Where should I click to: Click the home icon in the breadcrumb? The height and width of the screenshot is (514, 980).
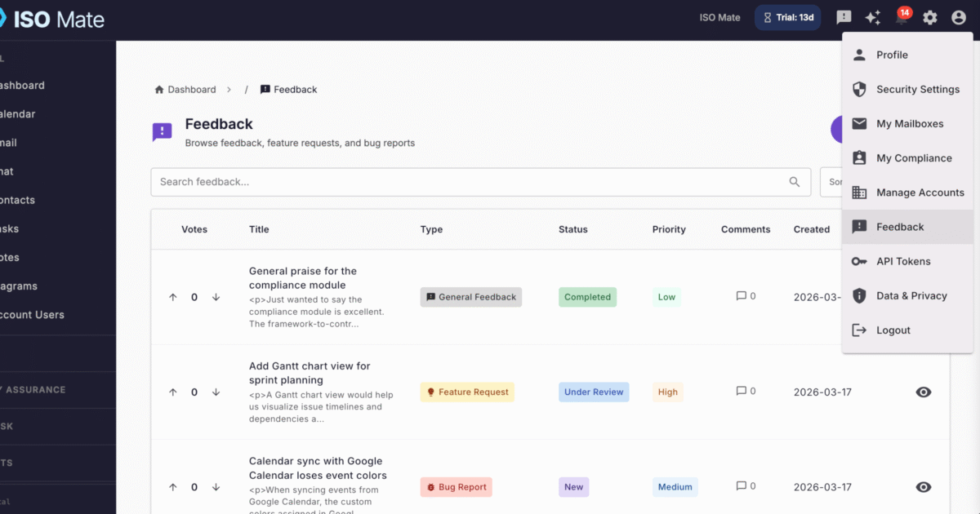click(158, 89)
